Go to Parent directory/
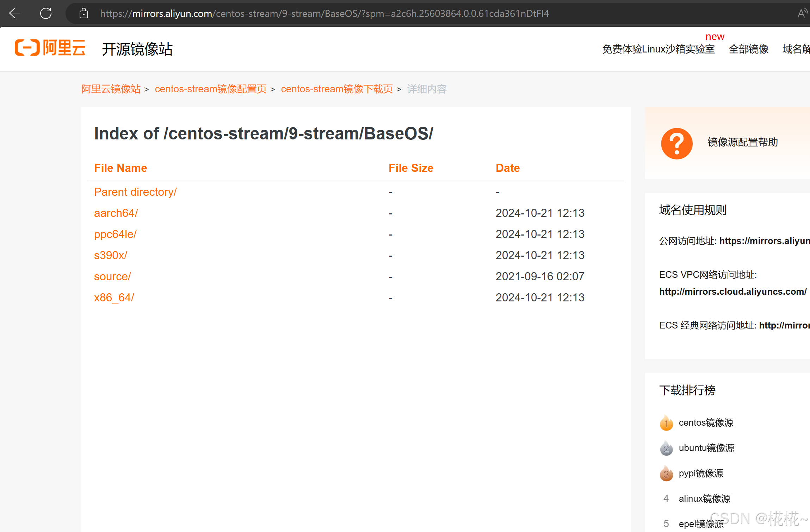 pos(135,192)
